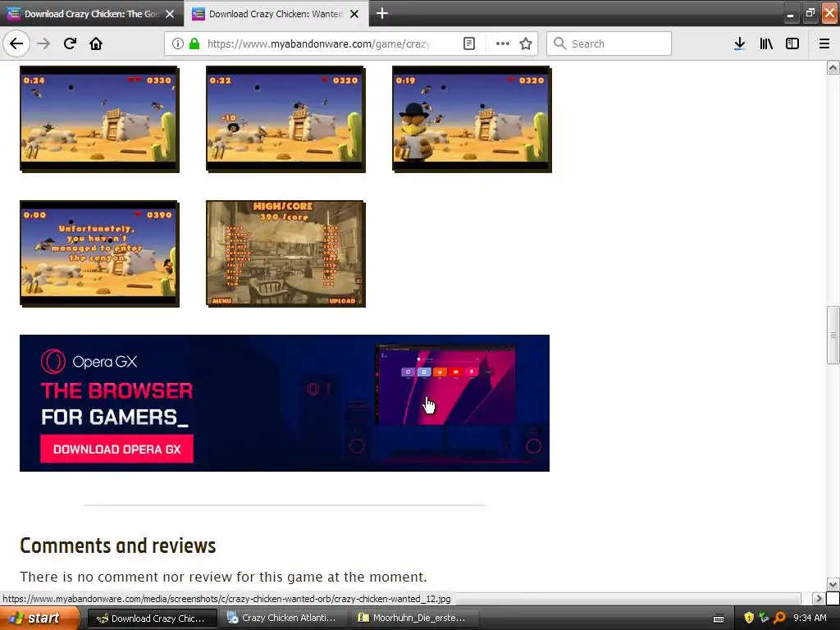
Task: Switch to Crazy Chicken Atlanti... taskbar window
Action: pos(284,619)
